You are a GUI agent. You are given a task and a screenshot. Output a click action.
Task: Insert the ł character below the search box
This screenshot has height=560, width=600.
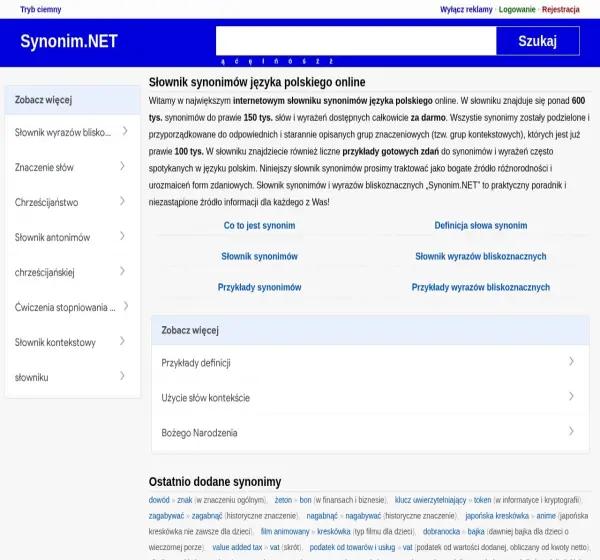pyautogui.click(x=263, y=61)
